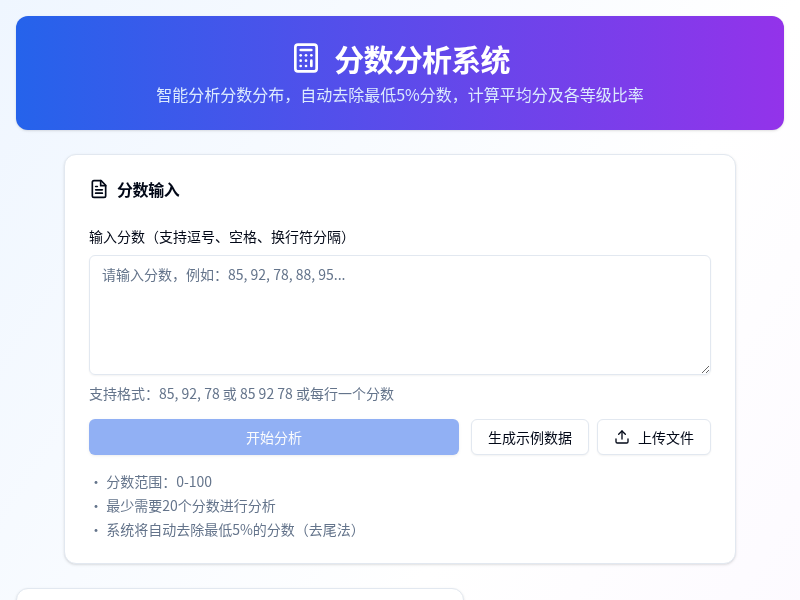Click inside the score input textarea
800x600 pixels.
[x=398, y=314]
